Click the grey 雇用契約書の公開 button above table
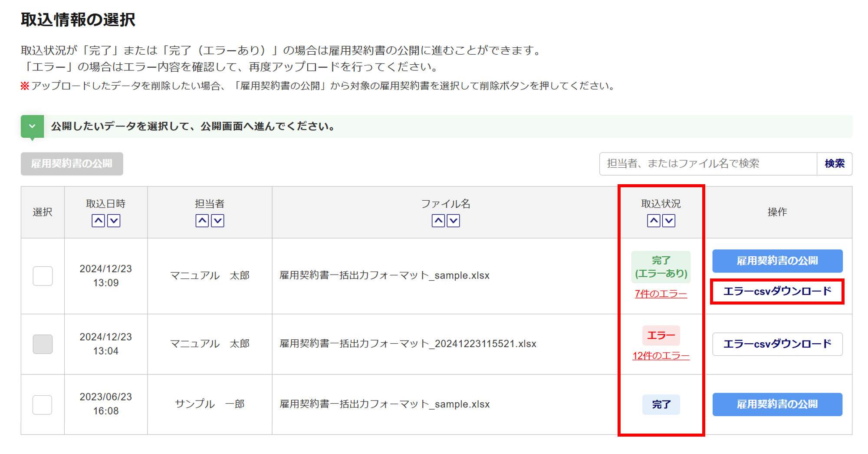The width and height of the screenshot is (868, 454). pos(72,164)
